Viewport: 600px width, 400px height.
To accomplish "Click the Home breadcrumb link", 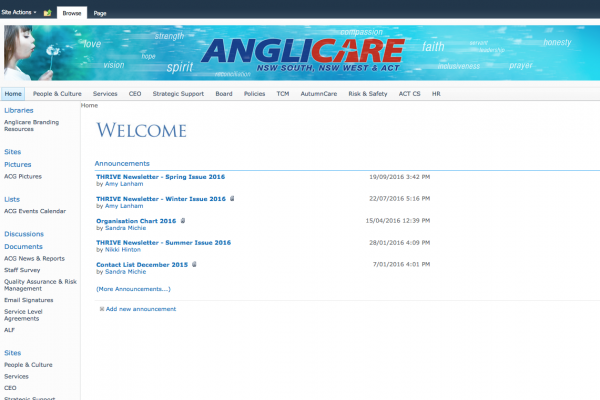I will (89, 105).
